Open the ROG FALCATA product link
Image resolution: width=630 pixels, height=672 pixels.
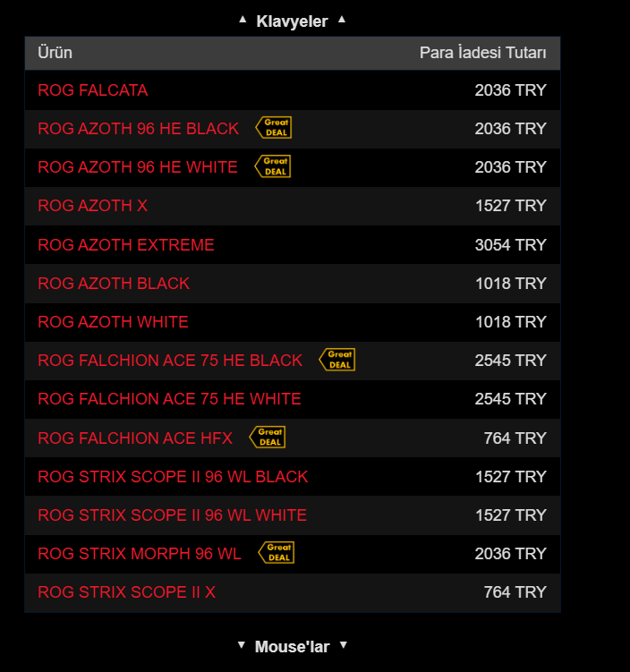click(x=92, y=90)
